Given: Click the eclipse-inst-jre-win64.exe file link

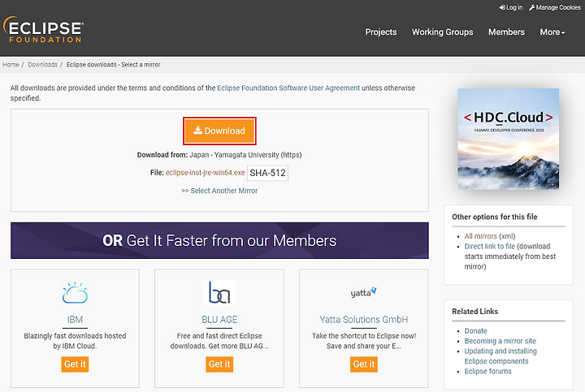Looking at the screenshot, I should click(206, 173).
